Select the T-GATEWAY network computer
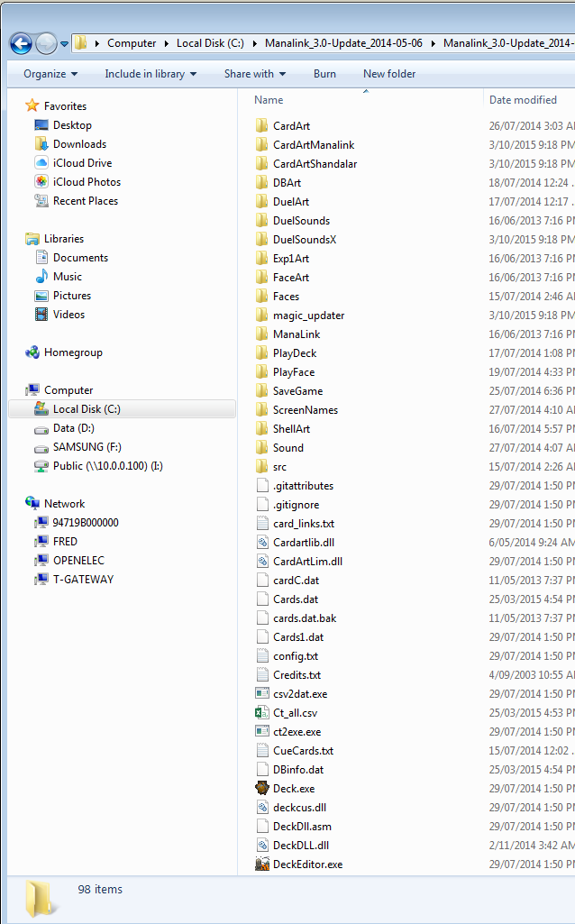The height and width of the screenshot is (924, 575). [83, 580]
